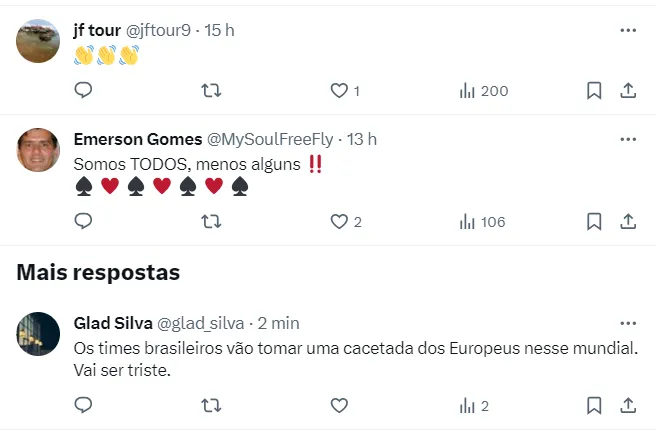This screenshot has height=434, width=656.
Task: Open Emerson Gomes' profile name link
Action: pos(137,139)
